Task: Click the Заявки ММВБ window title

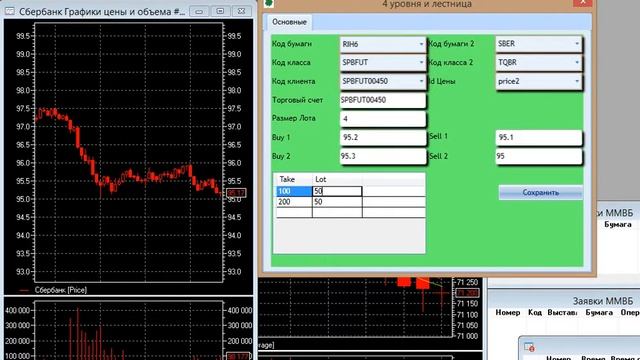Action: click(x=603, y=301)
